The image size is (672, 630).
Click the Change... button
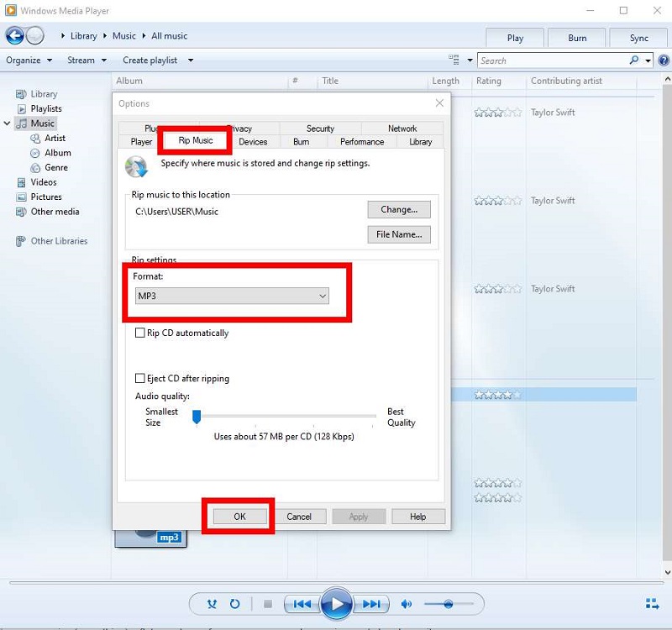[399, 209]
